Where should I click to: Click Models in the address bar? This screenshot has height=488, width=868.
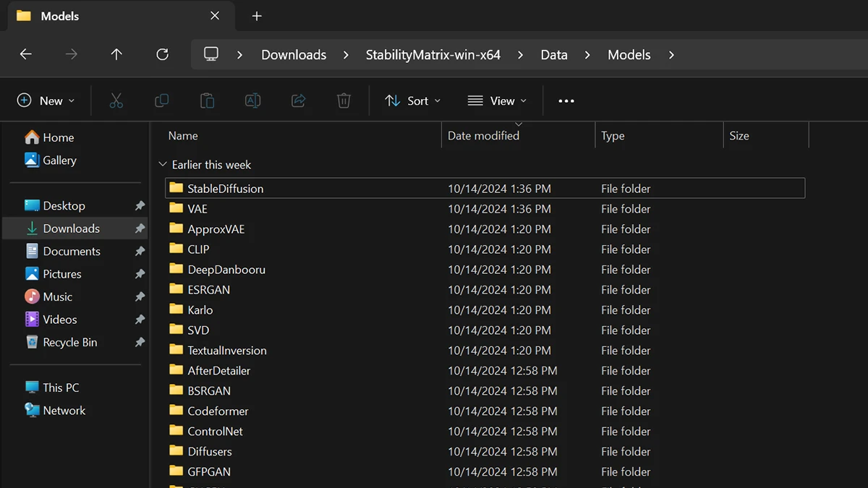[x=629, y=55]
